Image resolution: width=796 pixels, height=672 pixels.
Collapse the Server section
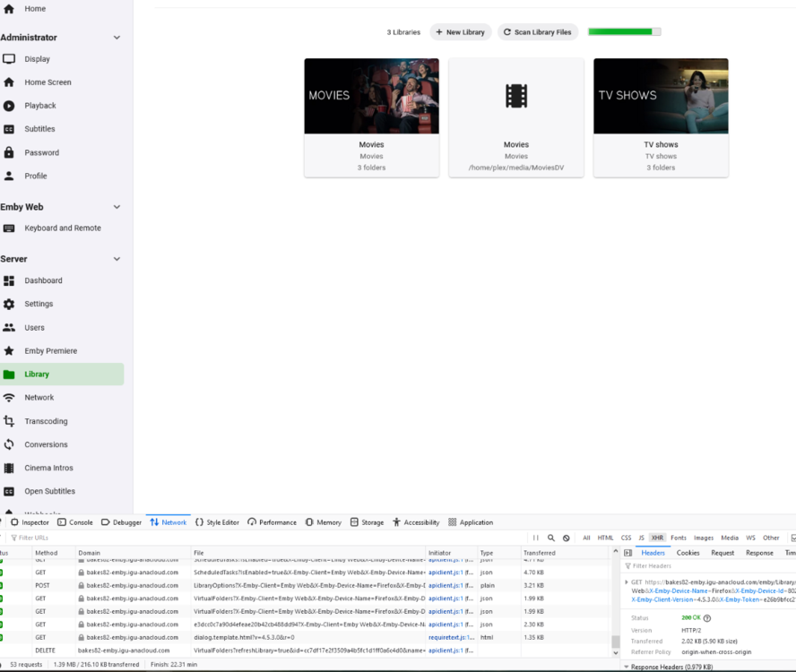pyautogui.click(x=117, y=259)
